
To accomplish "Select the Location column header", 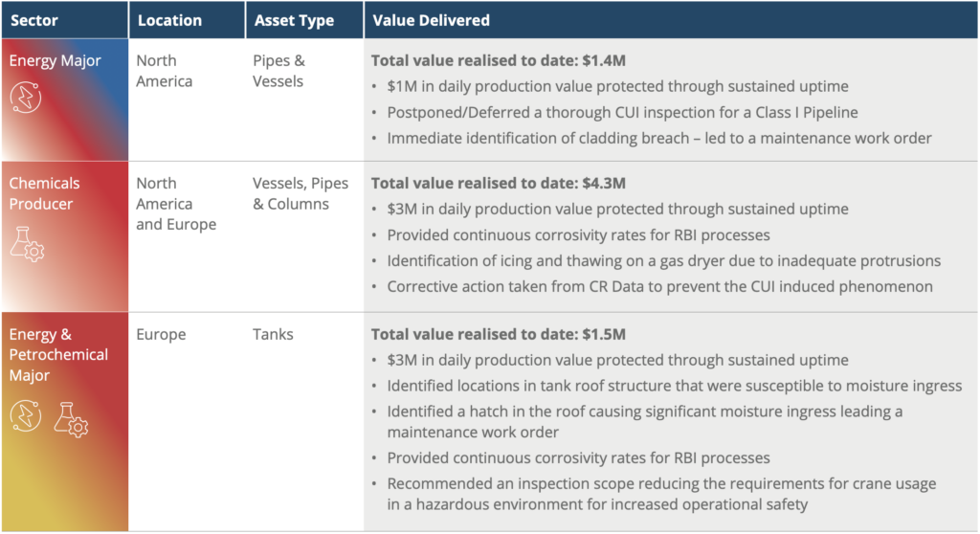I will (x=169, y=20).
